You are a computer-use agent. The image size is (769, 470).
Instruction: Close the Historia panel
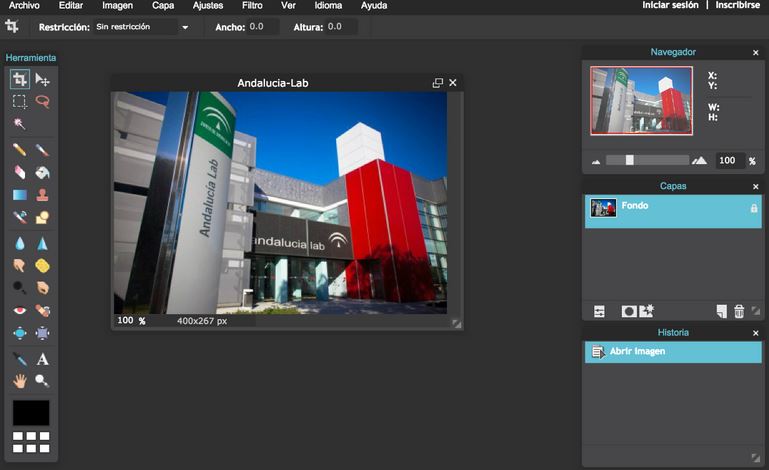point(756,333)
